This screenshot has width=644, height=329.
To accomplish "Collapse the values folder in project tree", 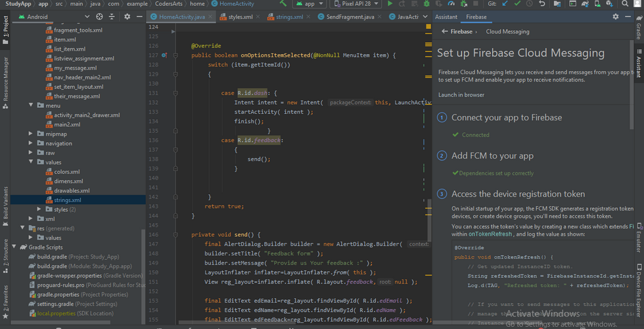I will tap(32, 162).
